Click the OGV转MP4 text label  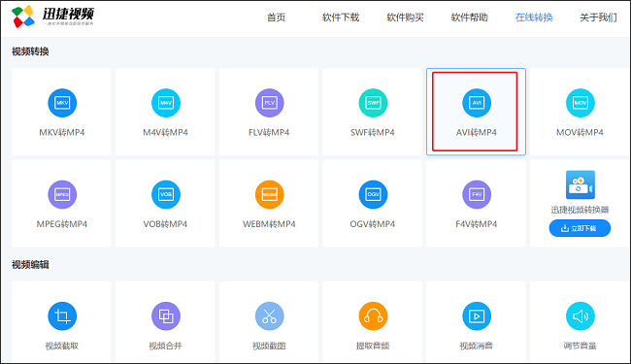point(373,224)
